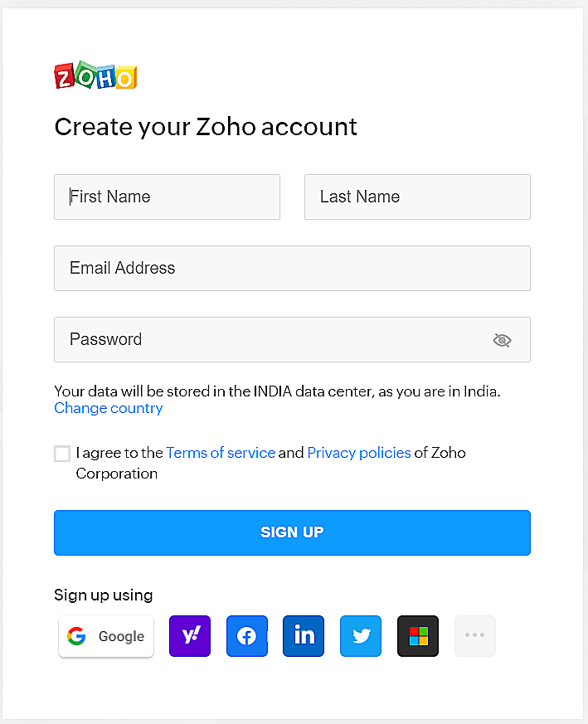Open Change country link

pyautogui.click(x=108, y=408)
